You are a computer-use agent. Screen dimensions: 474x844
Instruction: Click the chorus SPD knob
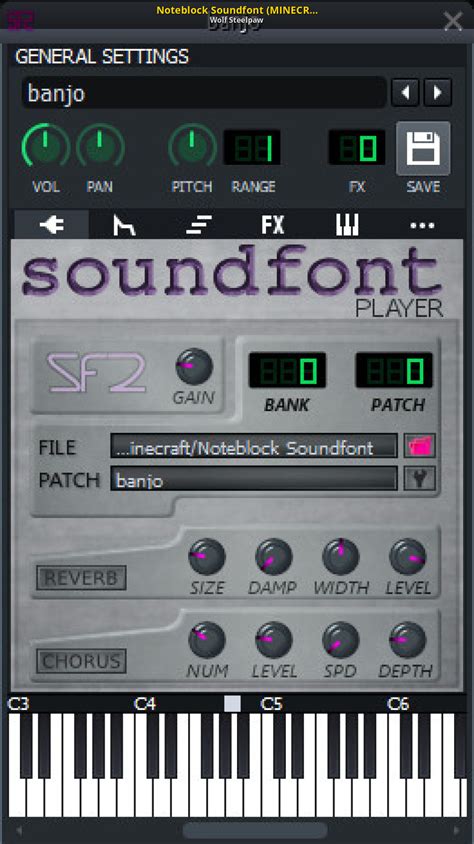(x=341, y=640)
